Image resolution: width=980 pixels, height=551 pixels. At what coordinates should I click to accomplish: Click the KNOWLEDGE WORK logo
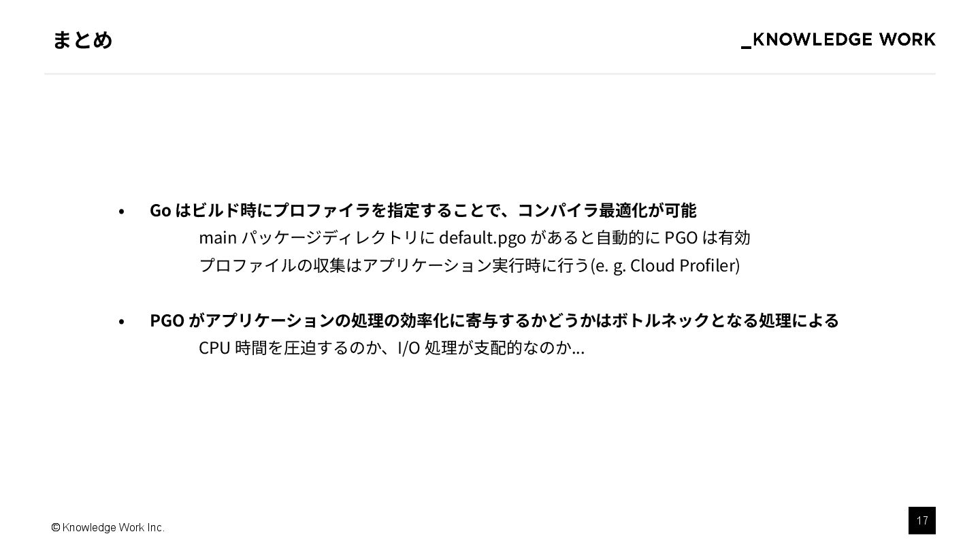838,40
